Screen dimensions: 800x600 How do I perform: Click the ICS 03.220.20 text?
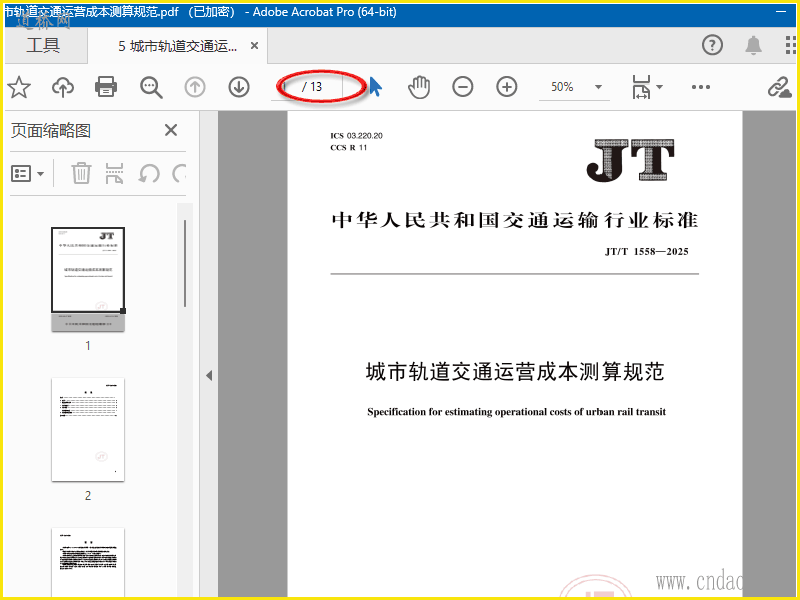(x=356, y=136)
